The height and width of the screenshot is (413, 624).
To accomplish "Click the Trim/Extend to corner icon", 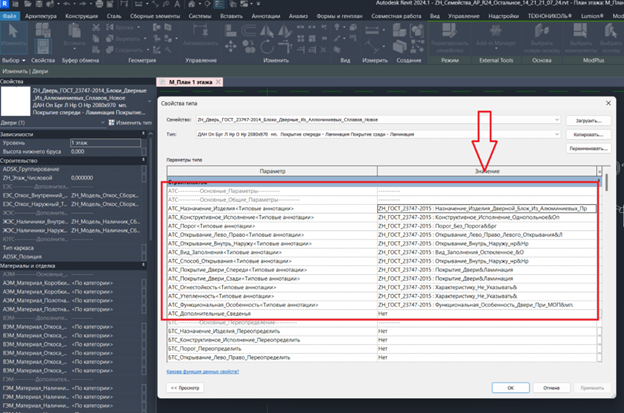I will tap(285, 47).
